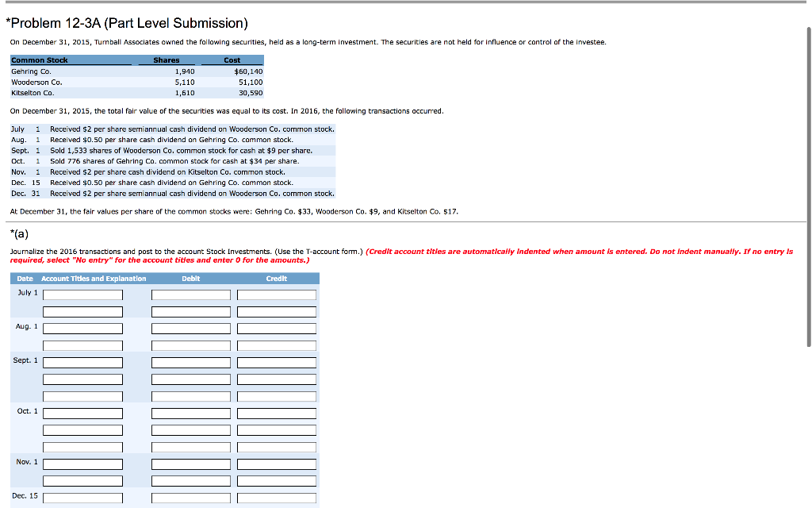Image resolution: width=812 pixels, height=508 pixels.
Task: Click the Nov. 1 account title field
Action: click(x=83, y=464)
